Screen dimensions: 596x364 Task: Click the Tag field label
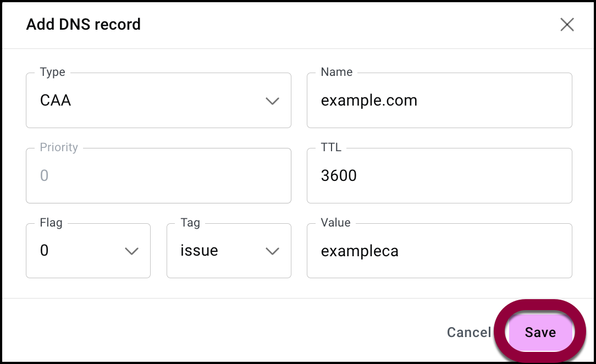point(190,223)
